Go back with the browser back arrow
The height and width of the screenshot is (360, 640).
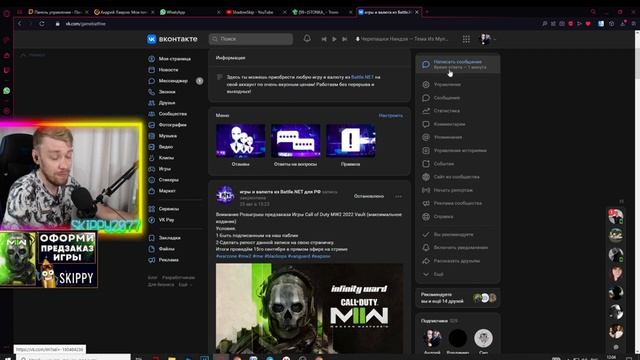coord(20,24)
